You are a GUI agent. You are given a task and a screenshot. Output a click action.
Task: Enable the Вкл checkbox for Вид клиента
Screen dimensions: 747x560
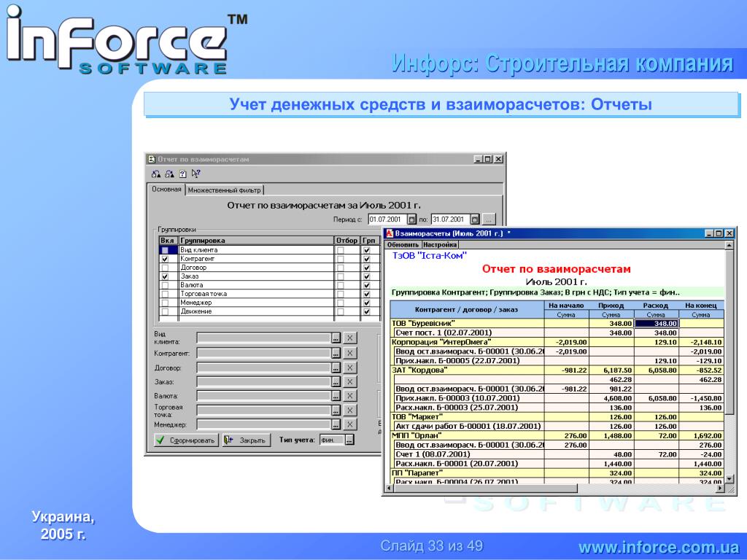[165, 250]
